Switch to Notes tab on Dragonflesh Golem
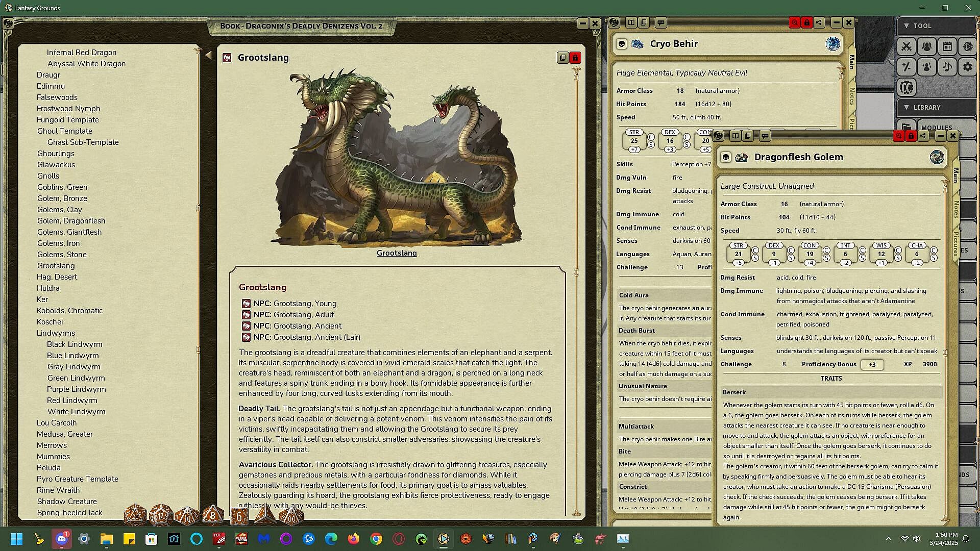The image size is (980, 551). click(956, 209)
